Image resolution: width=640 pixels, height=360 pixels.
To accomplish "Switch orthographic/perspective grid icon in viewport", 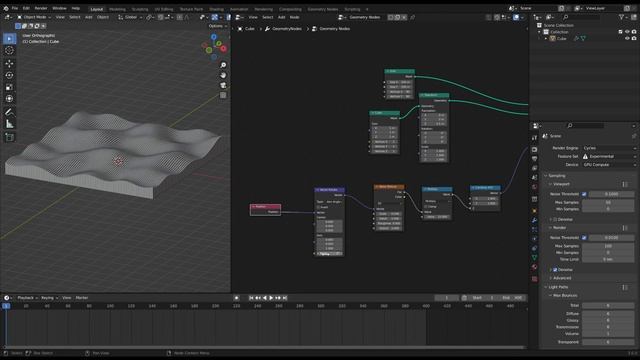I will (223, 95).
